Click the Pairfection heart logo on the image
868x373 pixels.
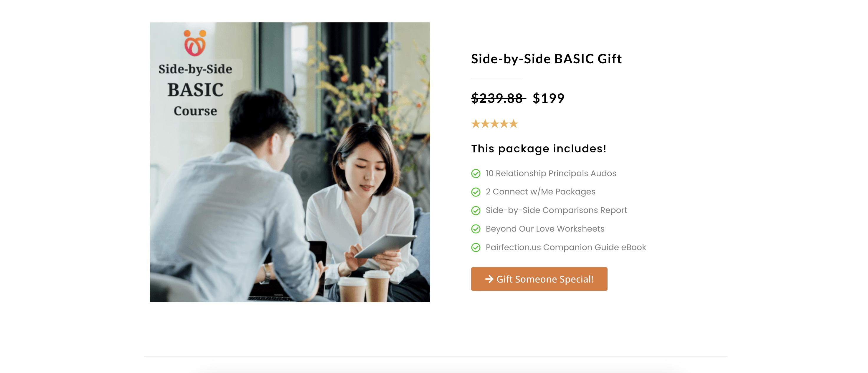195,43
